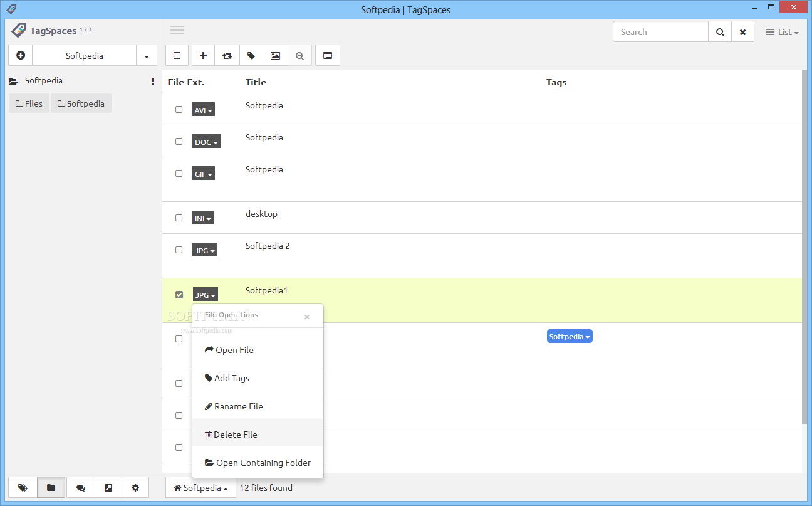Open the blue Softpedia tag dropdown

click(570, 337)
